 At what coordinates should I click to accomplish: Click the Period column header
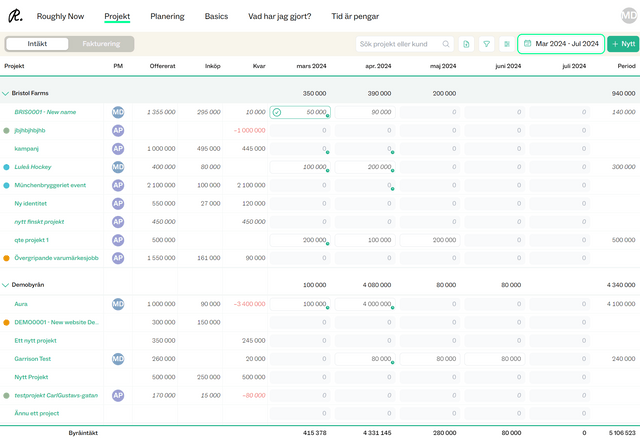[627, 66]
